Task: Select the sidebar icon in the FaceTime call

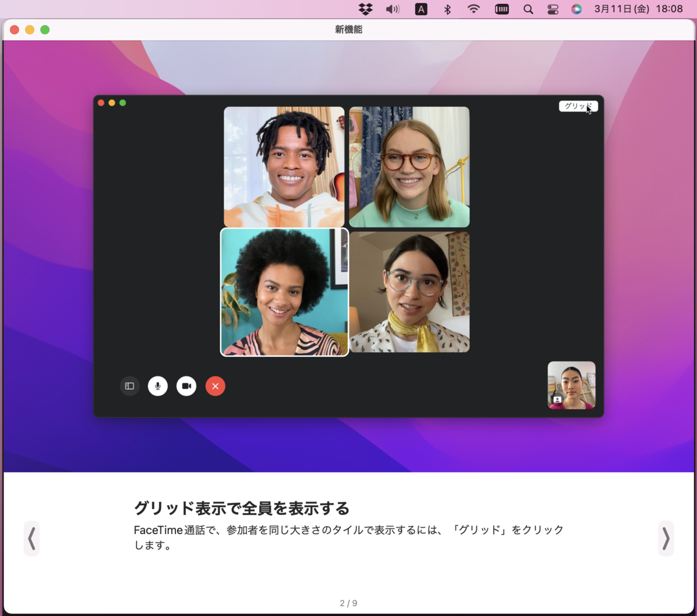Action: 130,386
